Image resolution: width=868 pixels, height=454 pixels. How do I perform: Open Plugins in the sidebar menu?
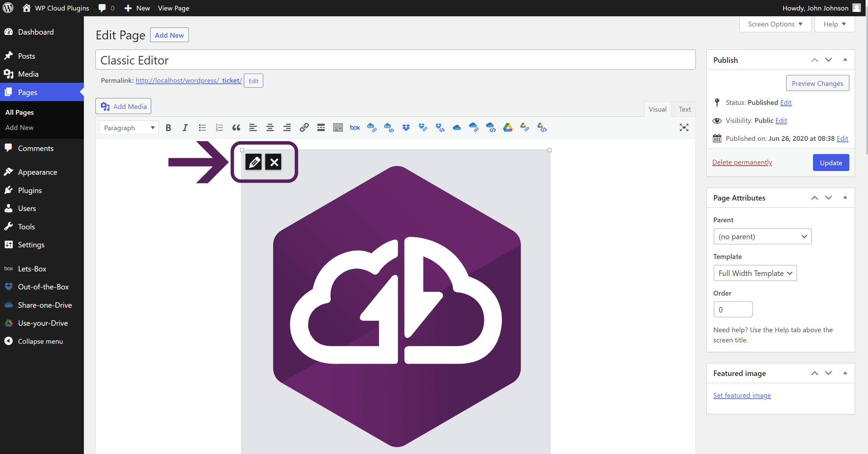click(30, 190)
